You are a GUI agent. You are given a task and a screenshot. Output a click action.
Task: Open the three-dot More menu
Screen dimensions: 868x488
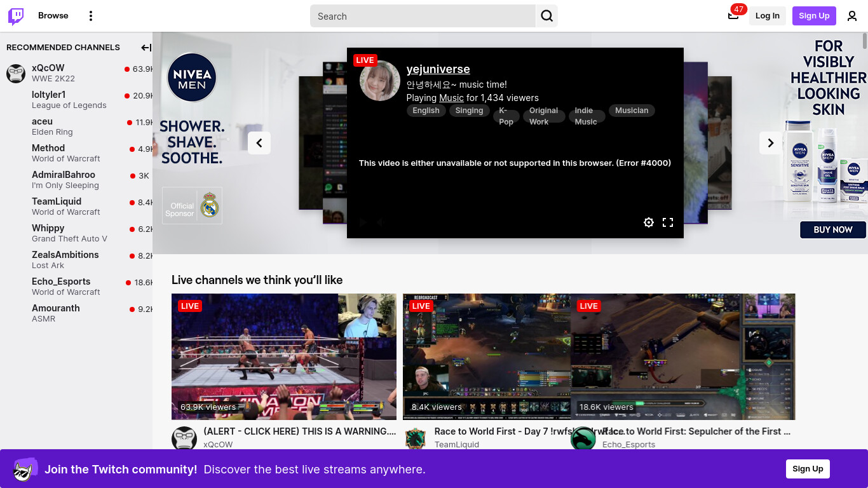tap(91, 16)
